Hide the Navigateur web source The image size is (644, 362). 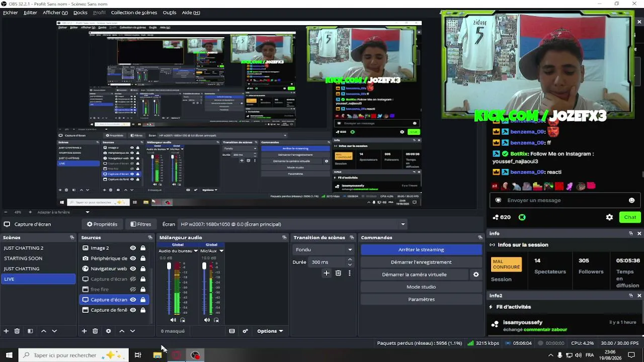(133, 268)
